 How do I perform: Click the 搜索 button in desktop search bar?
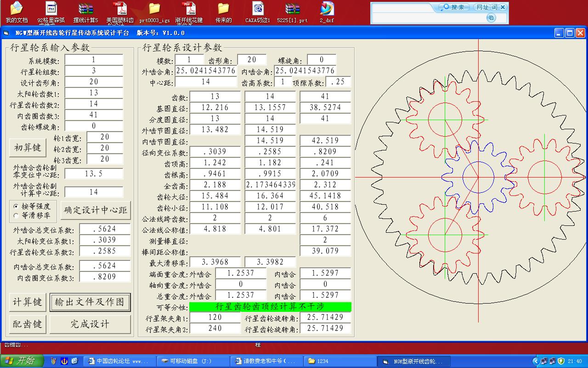[454, 7]
